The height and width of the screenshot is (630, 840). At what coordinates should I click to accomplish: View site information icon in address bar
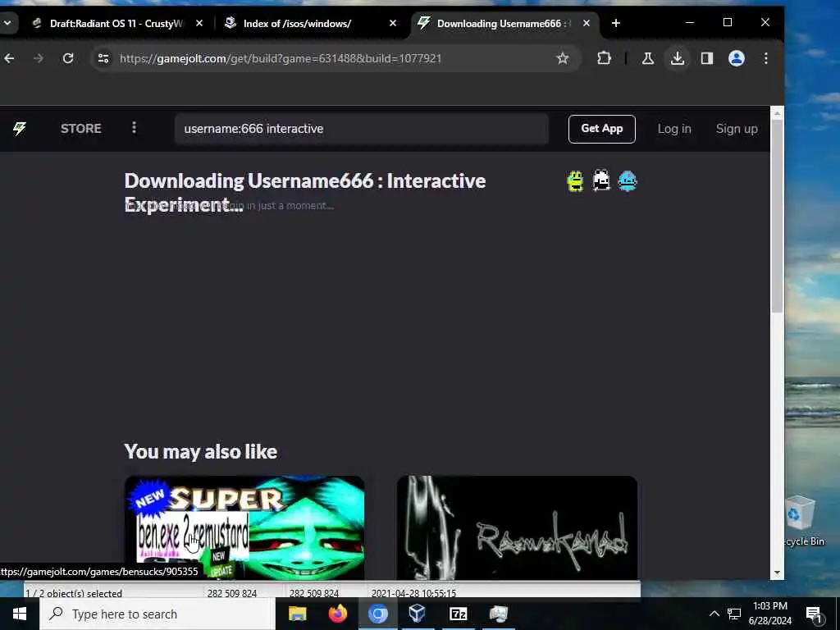point(103,58)
